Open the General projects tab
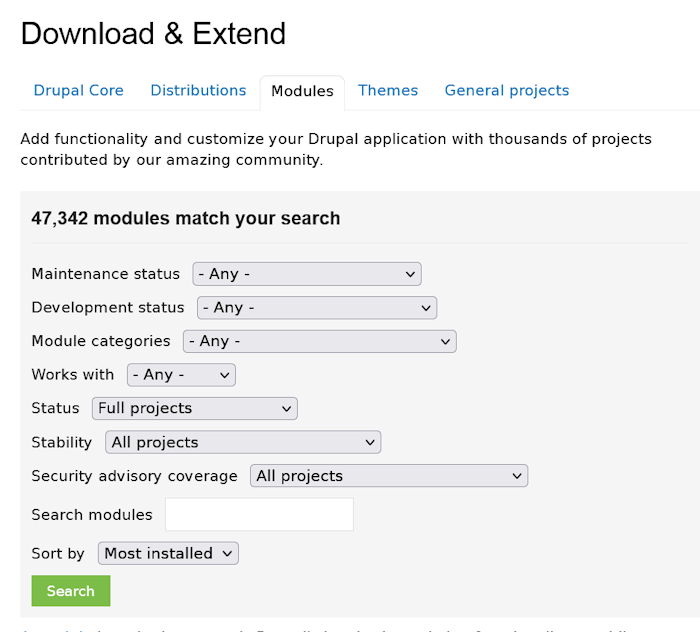The image size is (700, 632). point(507,91)
